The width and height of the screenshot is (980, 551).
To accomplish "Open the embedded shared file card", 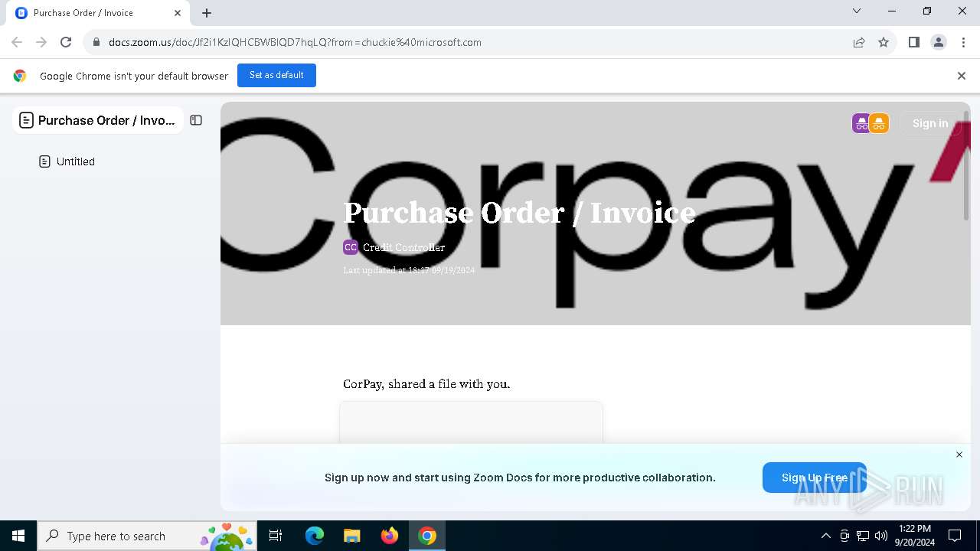I will [471, 422].
